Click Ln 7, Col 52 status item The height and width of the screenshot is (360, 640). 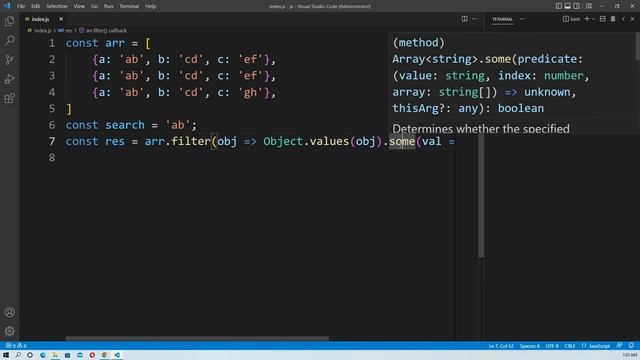pos(501,346)
